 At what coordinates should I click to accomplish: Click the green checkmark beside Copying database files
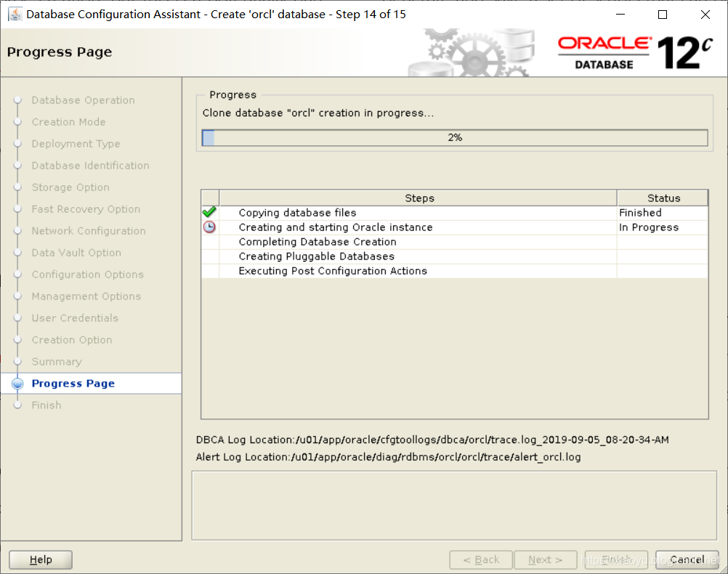click(209, 212)
